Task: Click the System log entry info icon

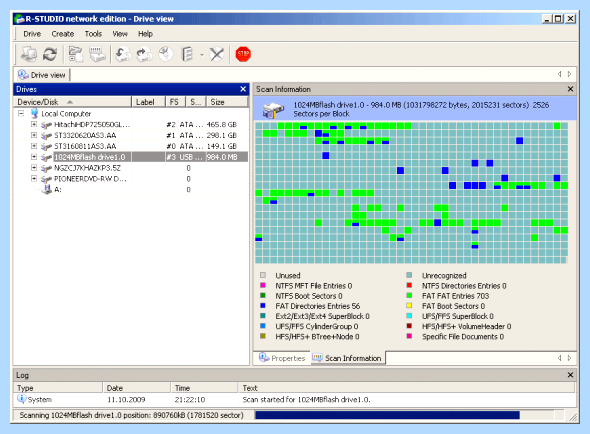Action: point(21,399)
